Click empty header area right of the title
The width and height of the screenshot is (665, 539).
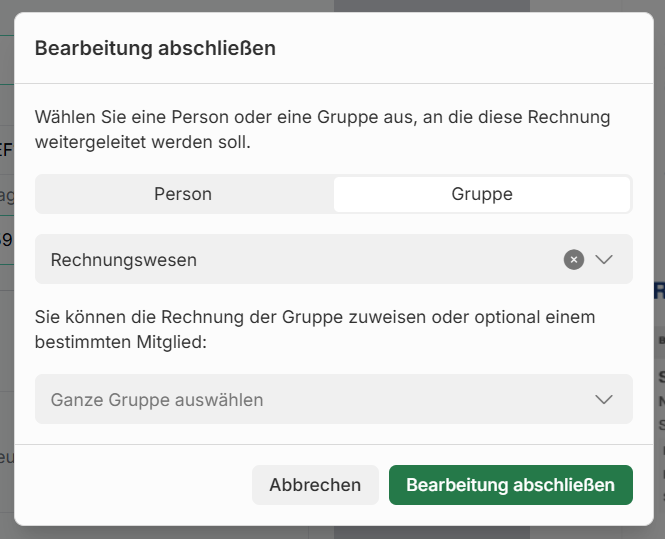[x=450, y=48]
